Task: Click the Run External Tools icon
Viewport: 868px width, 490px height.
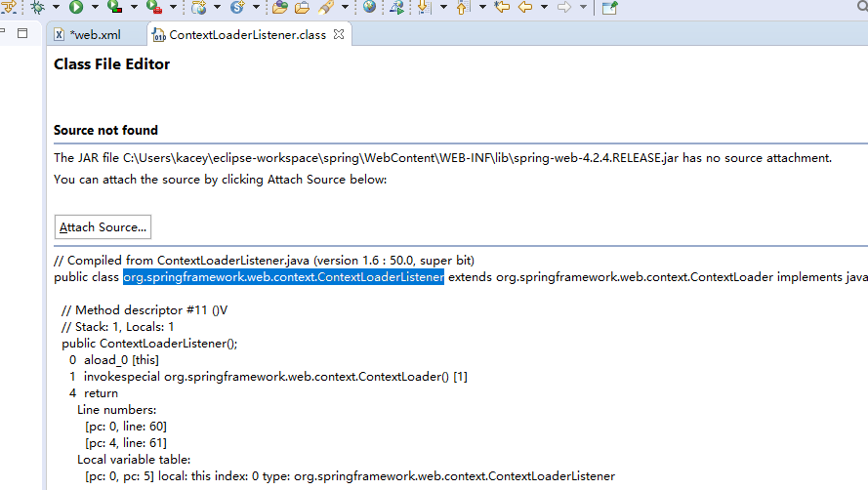Action: click(154, 7)
